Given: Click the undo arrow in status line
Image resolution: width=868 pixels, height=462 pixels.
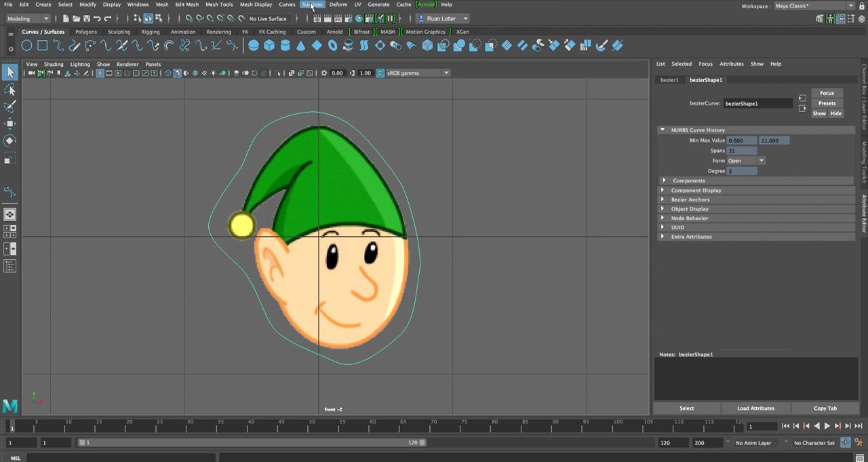Looking at the screenshot, I should pyautogui.click(x=97, y=18).
